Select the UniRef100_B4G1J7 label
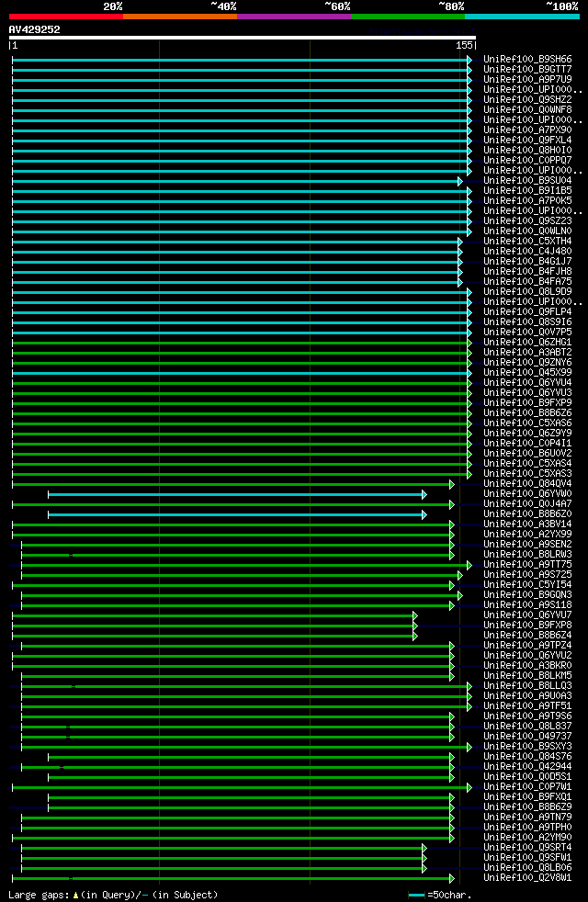The width and height of the screenshot is (588, 902). tap(527, 261)
